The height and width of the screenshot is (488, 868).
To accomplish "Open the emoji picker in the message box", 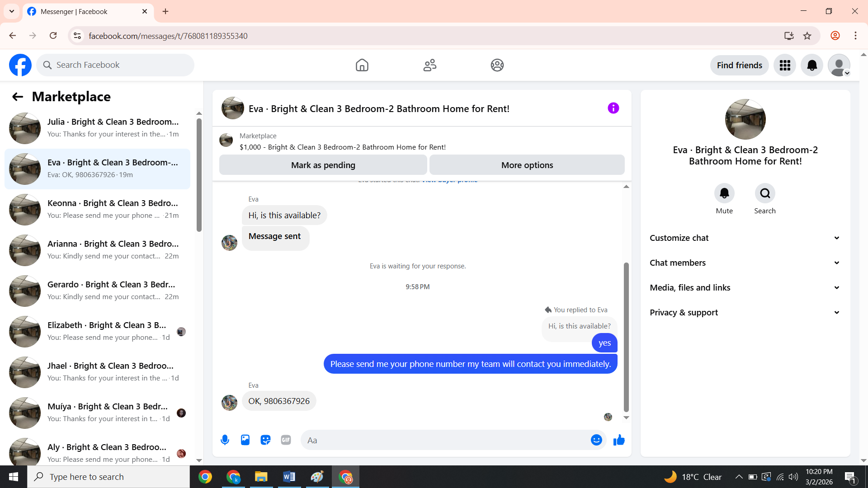I will point(596,440).
